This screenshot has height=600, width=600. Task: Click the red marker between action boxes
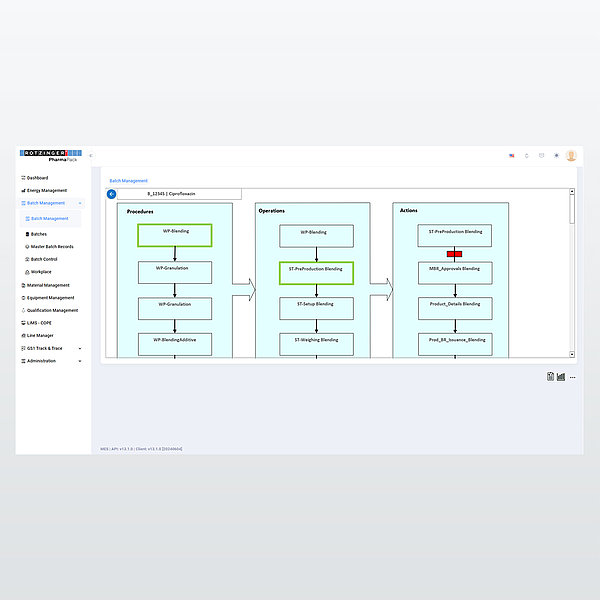[454, 253]
